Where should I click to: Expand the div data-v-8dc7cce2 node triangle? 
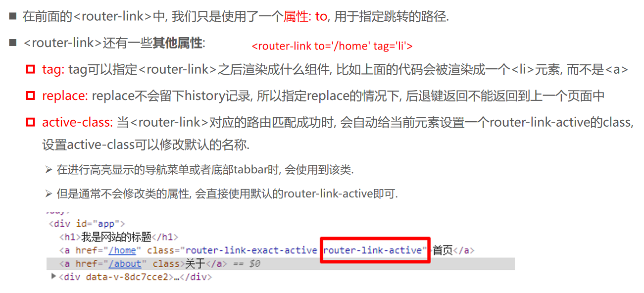54,276
